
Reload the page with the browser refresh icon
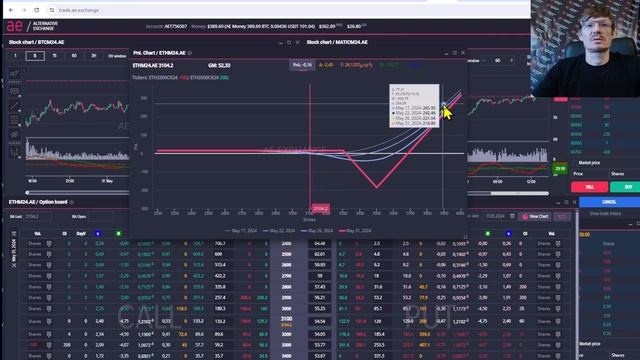[x=37, y=10]
